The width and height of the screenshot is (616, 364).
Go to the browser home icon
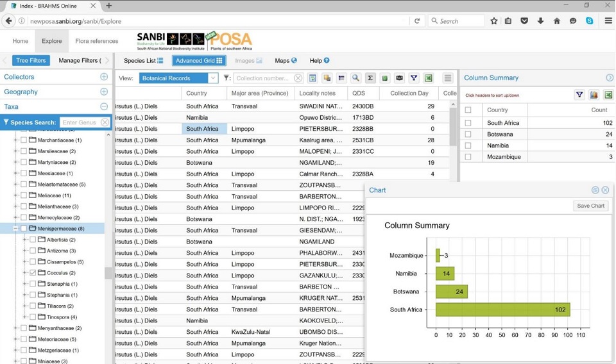tap(557, 21)
